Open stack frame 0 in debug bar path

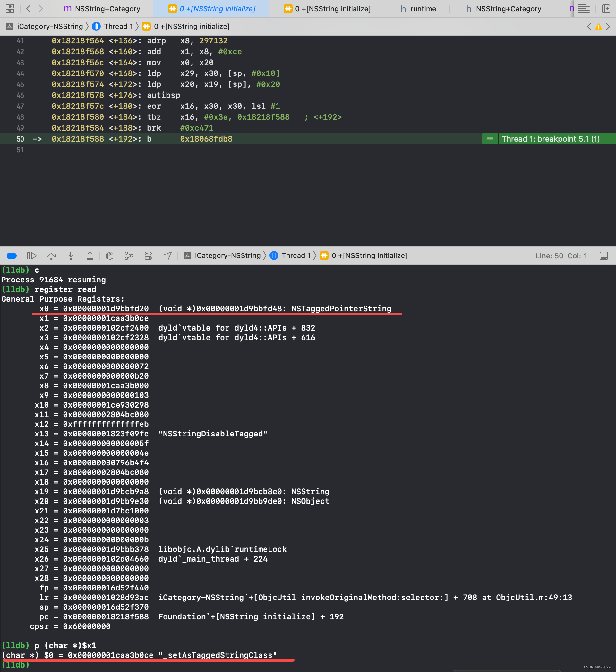pyautogui.click(x=363, y=256)
